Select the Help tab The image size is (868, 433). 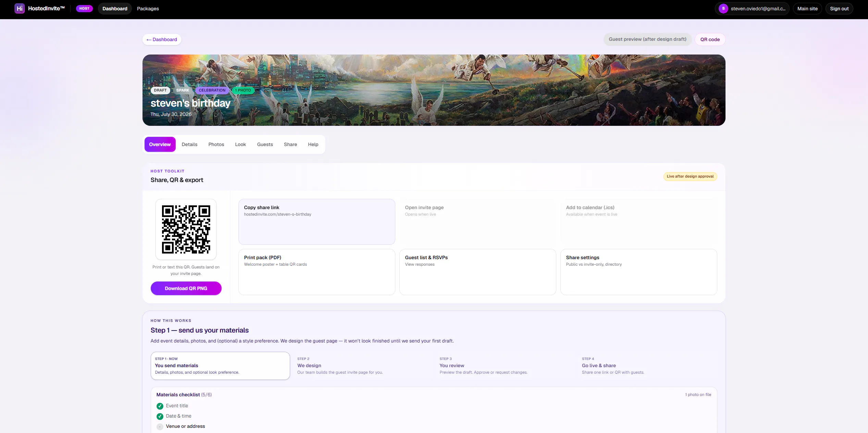[313, 144]
